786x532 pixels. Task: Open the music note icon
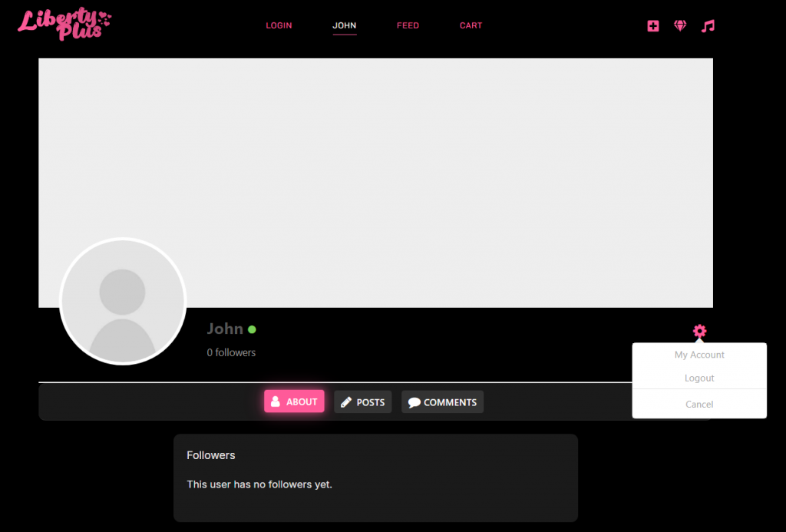click(708, 25)
